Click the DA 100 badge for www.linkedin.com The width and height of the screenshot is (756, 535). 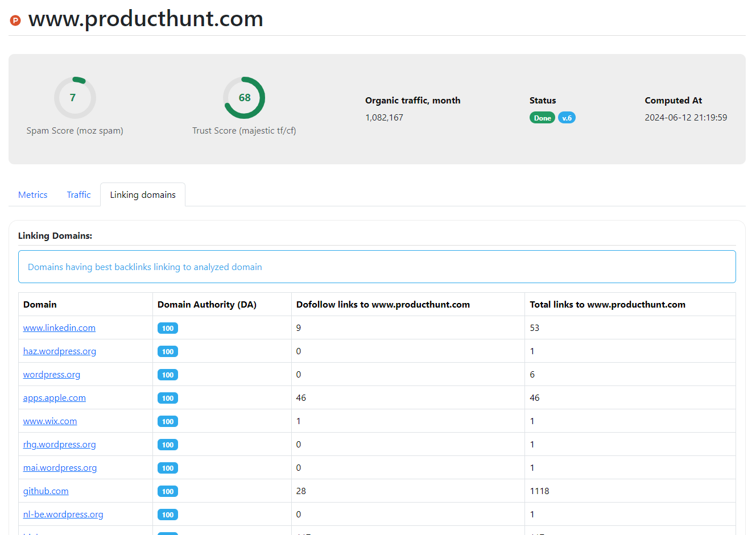(168, 328)
